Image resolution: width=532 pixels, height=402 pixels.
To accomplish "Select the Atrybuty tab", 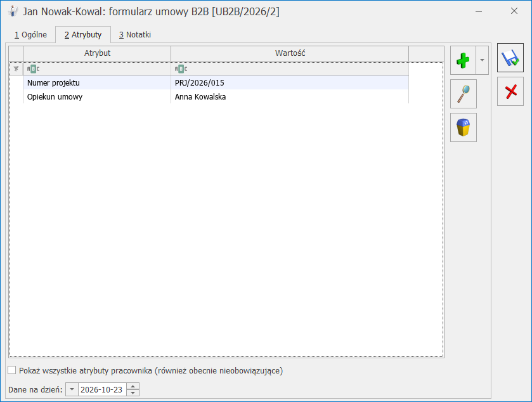I will click(83, 35).
